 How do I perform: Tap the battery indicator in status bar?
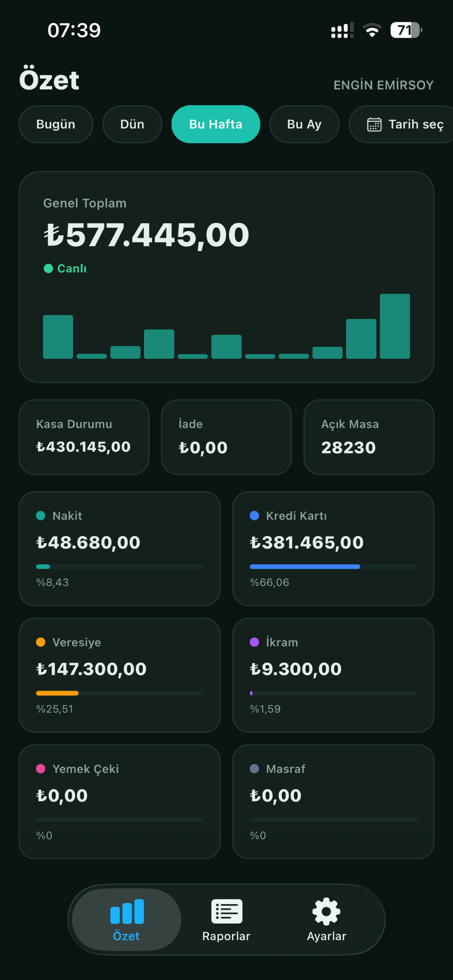[406, 30]
